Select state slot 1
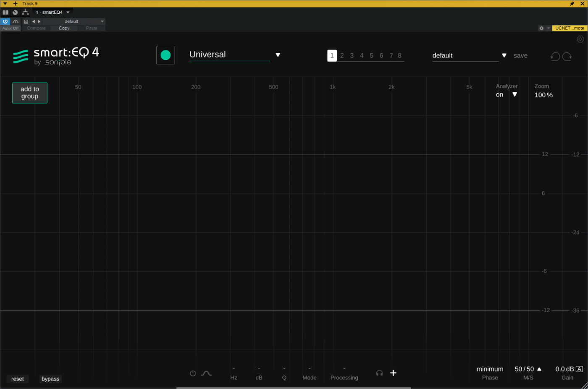Screen dimensions: 588x389 pos(332,55)
